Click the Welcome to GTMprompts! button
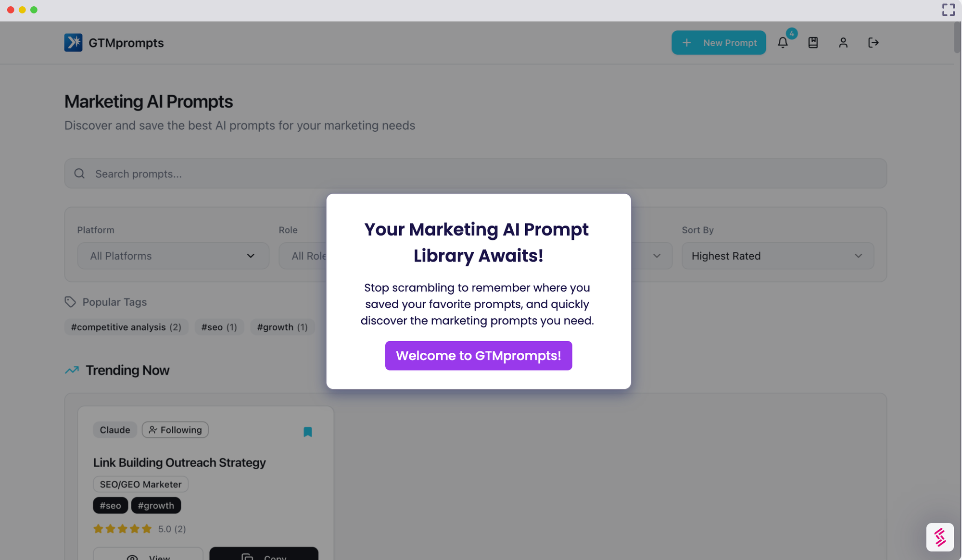 [x=478, y=356]
